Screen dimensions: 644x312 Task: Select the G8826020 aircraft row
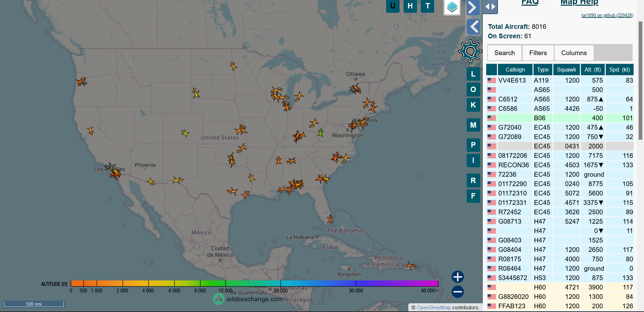[x=560, y=297]
